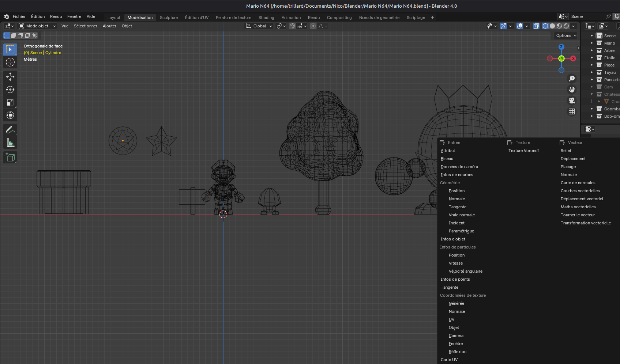Toggle X-ray mode
This screenshot has height=364, width=620.
pyautogui.click(x=536, y=26)
